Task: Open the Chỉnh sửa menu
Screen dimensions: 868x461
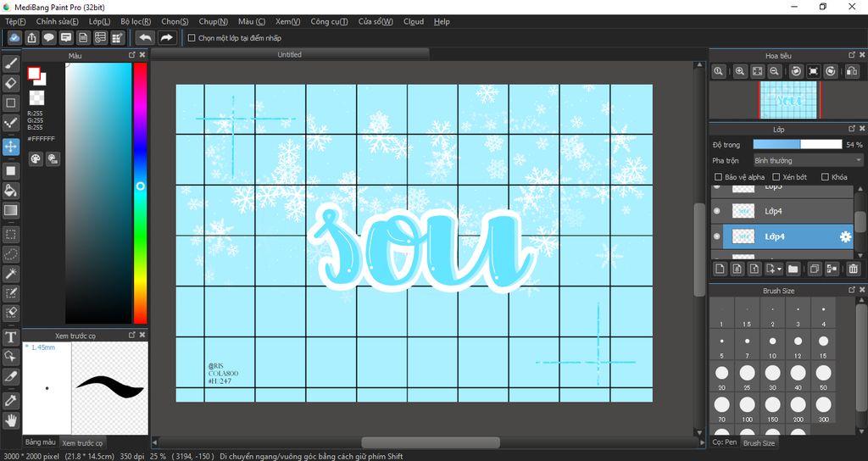Action: [x=57, y=21]
